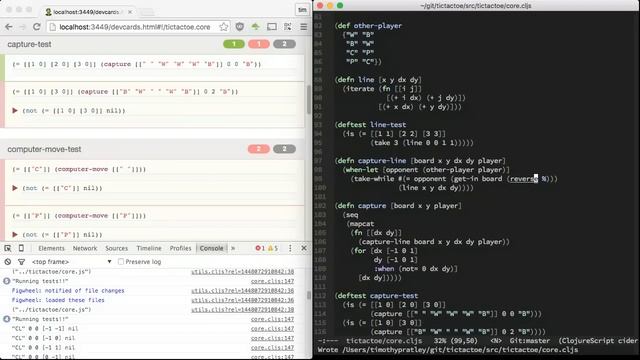Click the repeat-count badge 5 beside Running tests

coord(7,281)
